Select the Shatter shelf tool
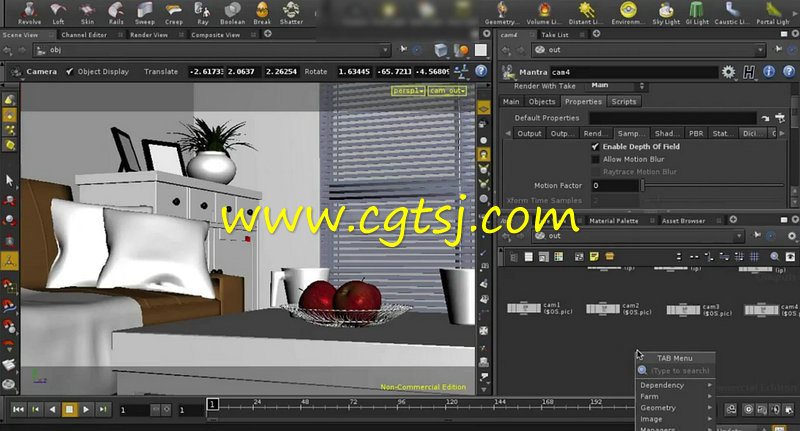800x431 pixels. (x=291, y=13)
